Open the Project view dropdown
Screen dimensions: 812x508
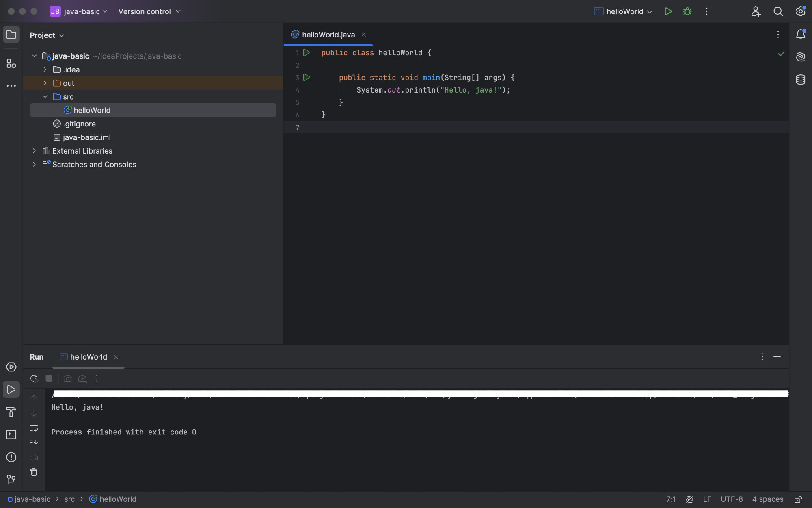click(x=47, y=35)
